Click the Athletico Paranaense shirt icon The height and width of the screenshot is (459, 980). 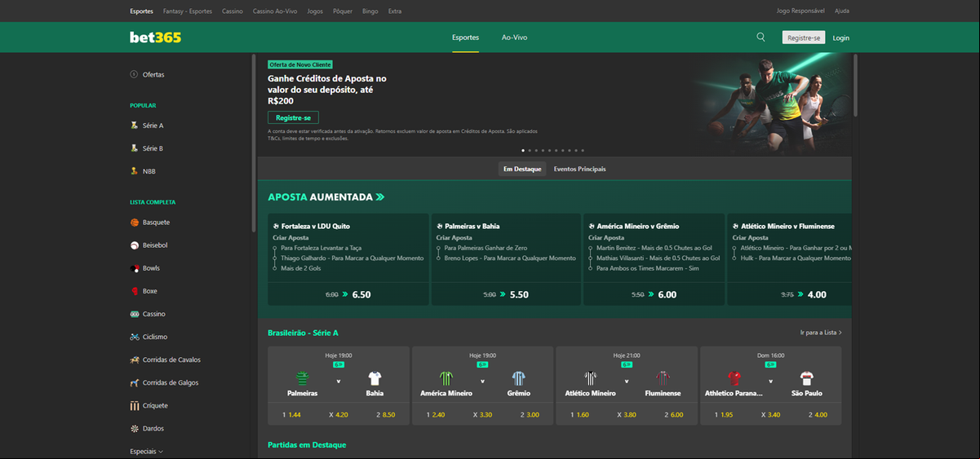tap(734, 378)
